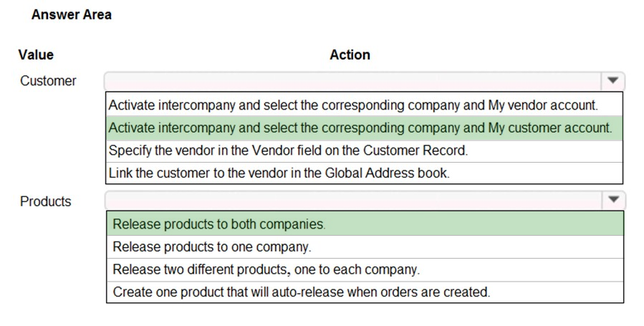Screen dimensions: 644x326
Task: Open the Customer dropdown arrow
Action: pos(612,81)
